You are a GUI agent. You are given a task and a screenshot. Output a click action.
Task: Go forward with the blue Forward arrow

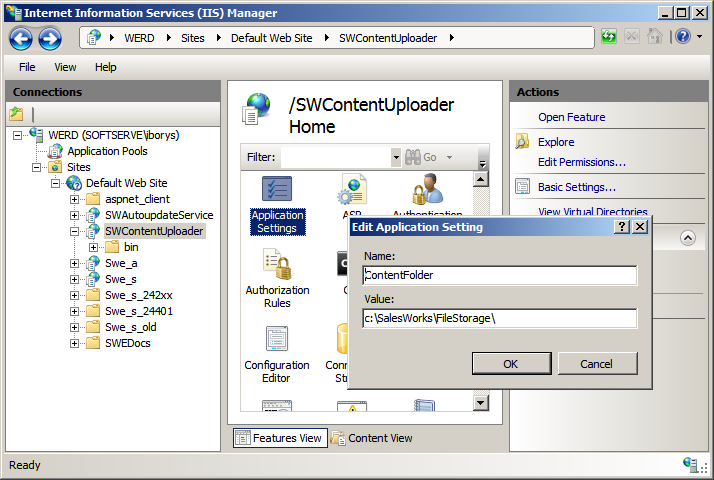tap(50, 39)
